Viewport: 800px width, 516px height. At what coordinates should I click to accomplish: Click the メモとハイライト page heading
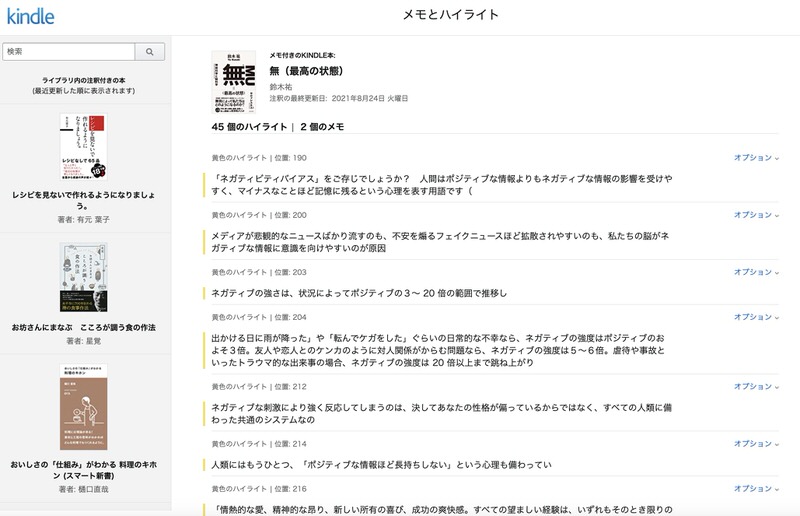(451, 15)
